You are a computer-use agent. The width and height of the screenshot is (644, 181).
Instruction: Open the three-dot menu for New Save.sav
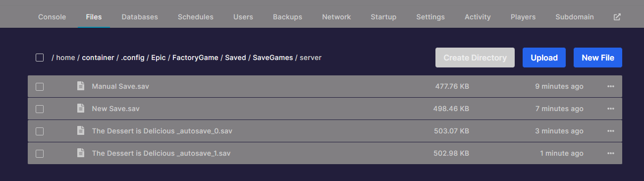(x=610, y=109)
